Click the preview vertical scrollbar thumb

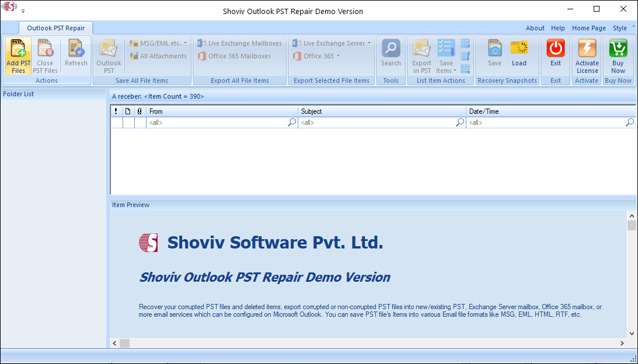click(632, 226)
